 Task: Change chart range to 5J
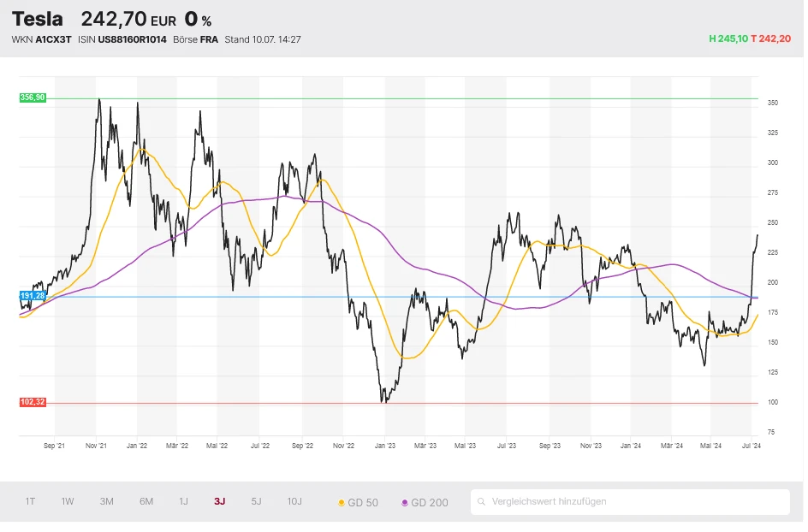coord(256,502)
